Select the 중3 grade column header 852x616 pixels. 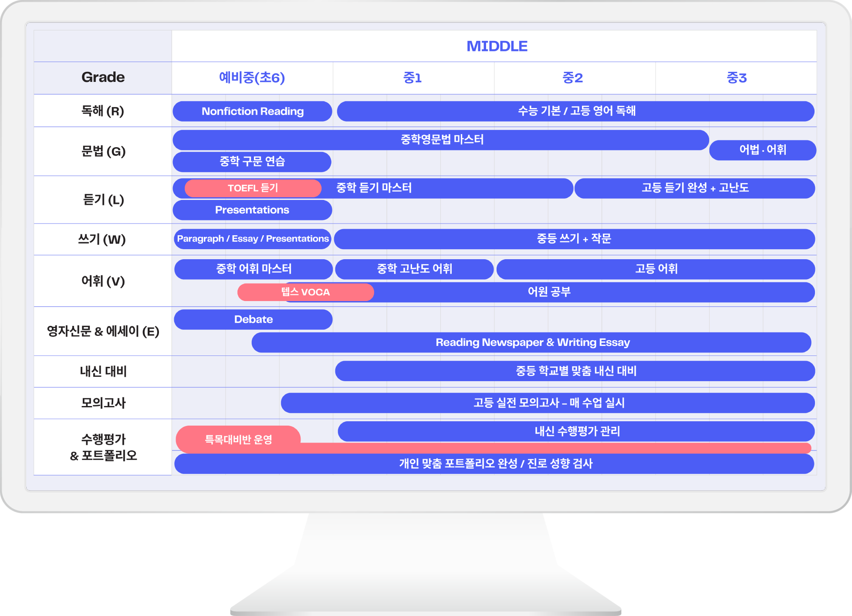pos(736,78)
